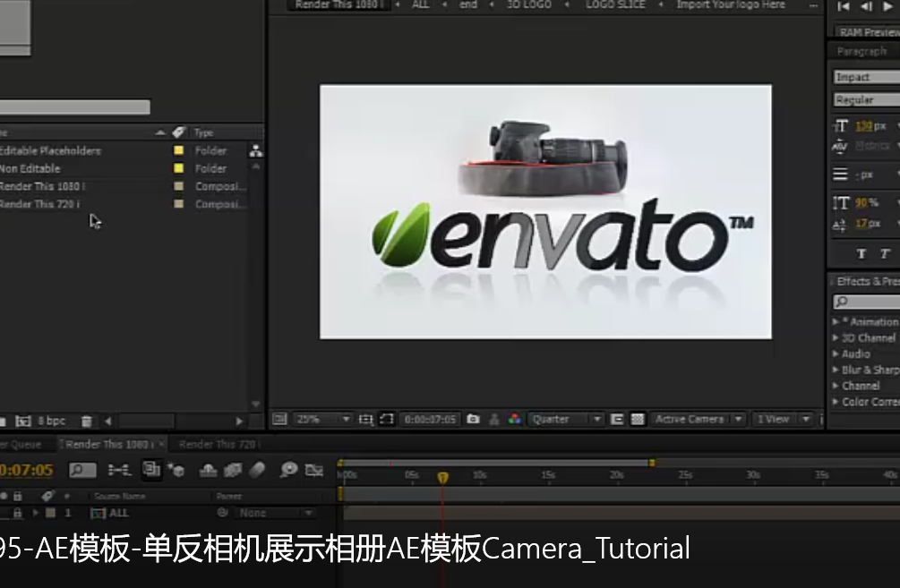The image size is (900, 588).
Task: Toggle mask and shape path visibility
Action: (x=387, y=420)
